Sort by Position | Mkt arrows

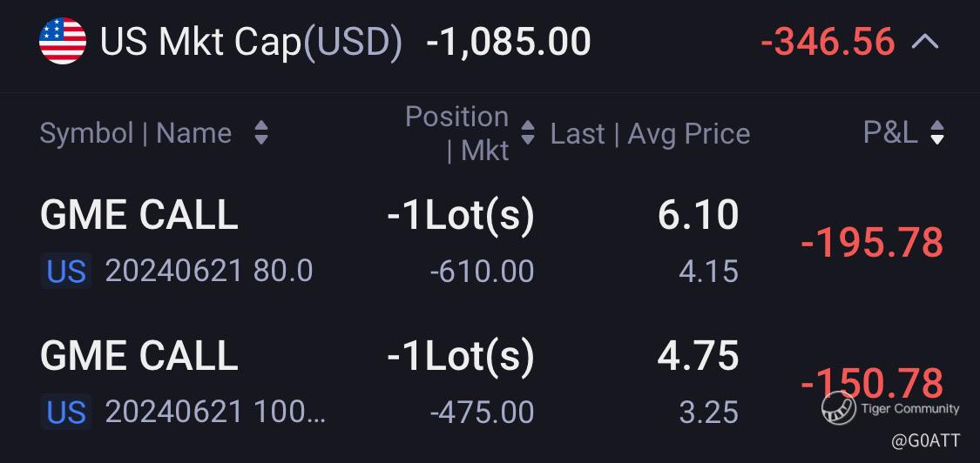[528, 133]
